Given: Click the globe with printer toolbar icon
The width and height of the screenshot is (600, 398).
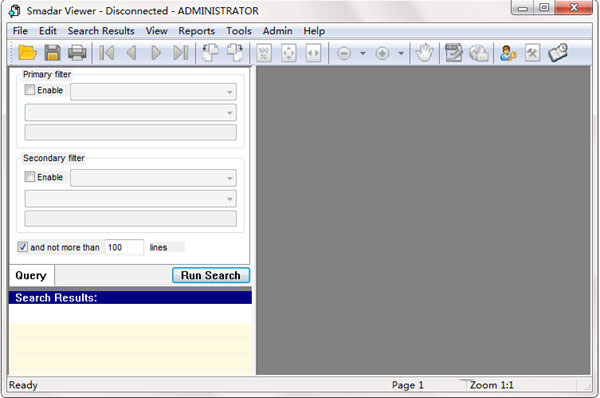Looking at the screenshot, I should (478, 53).
